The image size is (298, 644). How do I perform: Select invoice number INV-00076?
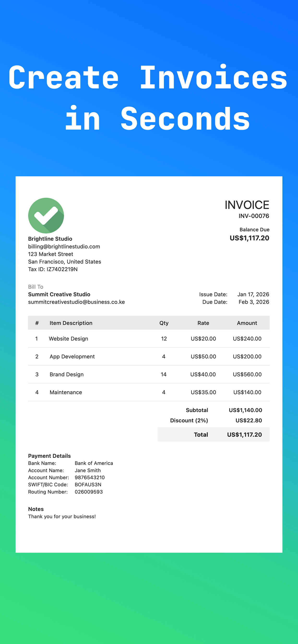[x=254, y=216]
